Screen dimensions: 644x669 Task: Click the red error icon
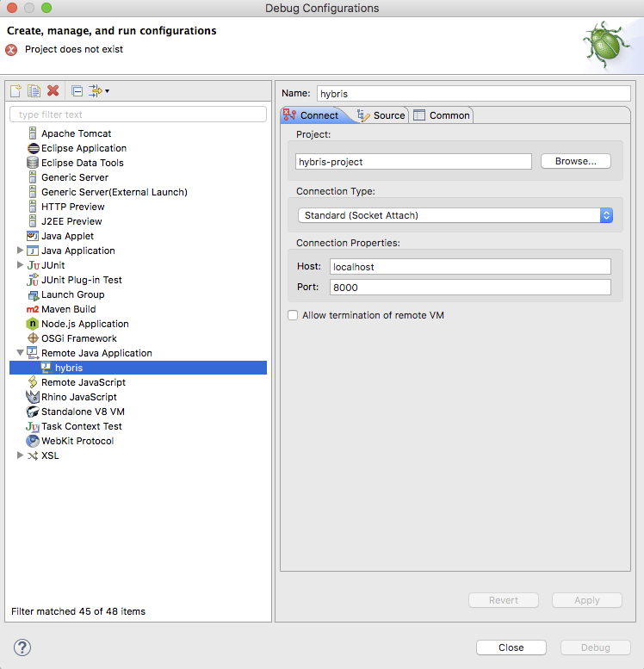point(11,50)
